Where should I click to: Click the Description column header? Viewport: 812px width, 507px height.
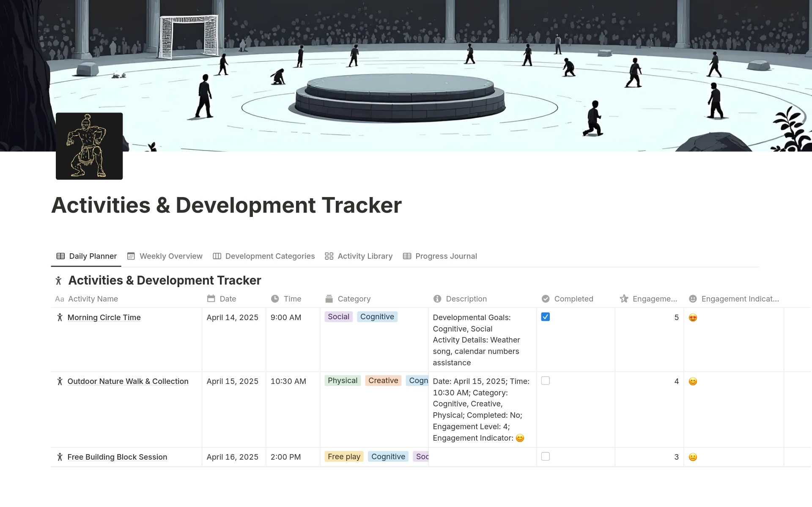(482, 299)
